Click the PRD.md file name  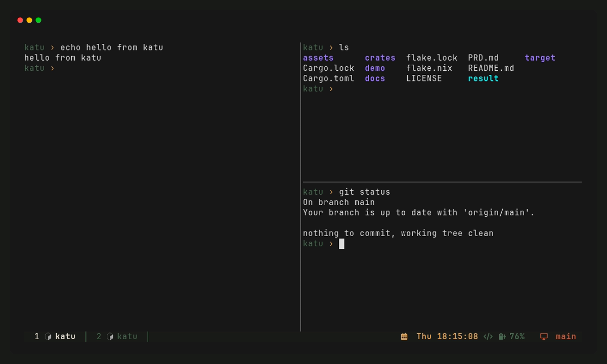pyautogui.click(x=483, y=58)
